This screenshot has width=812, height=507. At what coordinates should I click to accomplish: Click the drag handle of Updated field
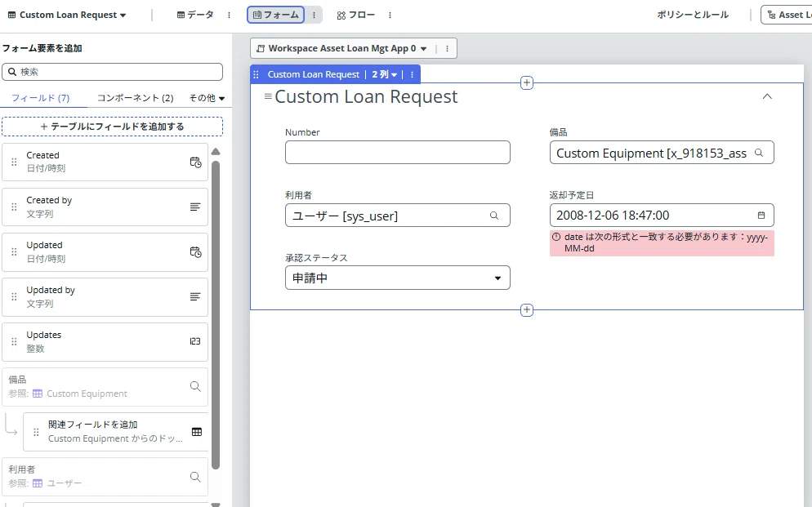[14, 252]
